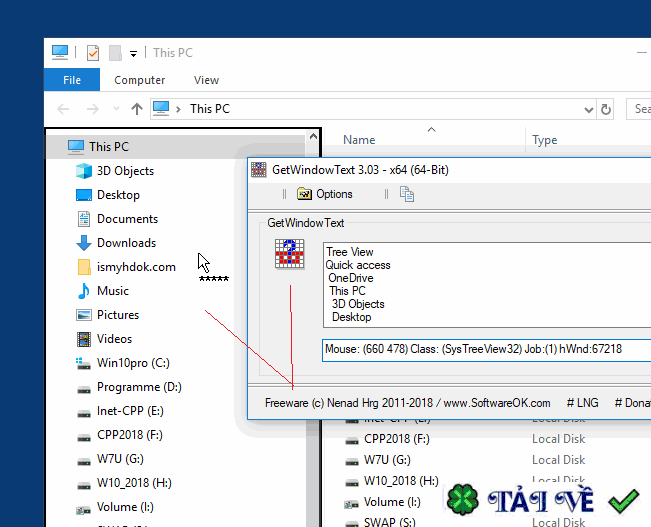Select Volume (I:) drive in tree
The width and height of the screenshot is (651, 527).
coord(125,507)
